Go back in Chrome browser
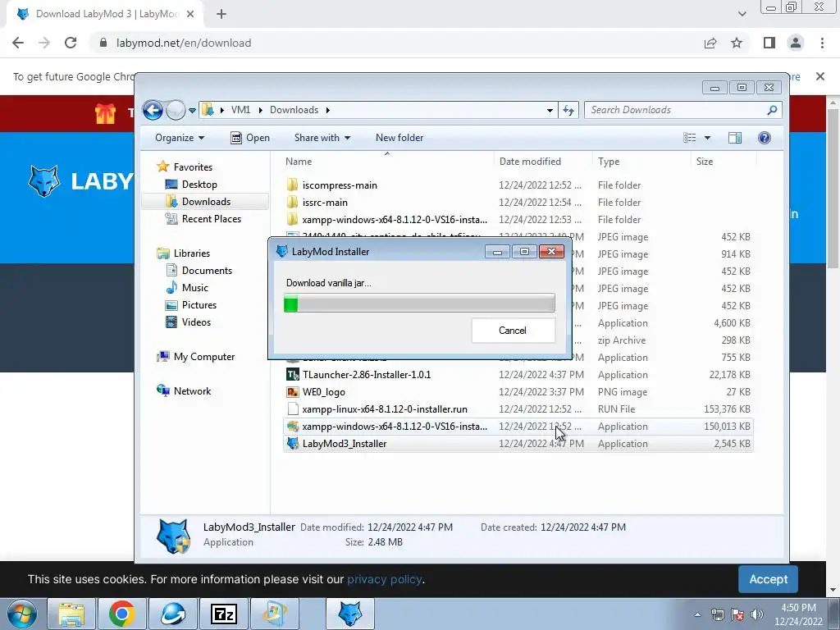Viewport: 840px width, 630px height. tap(18, 43)
